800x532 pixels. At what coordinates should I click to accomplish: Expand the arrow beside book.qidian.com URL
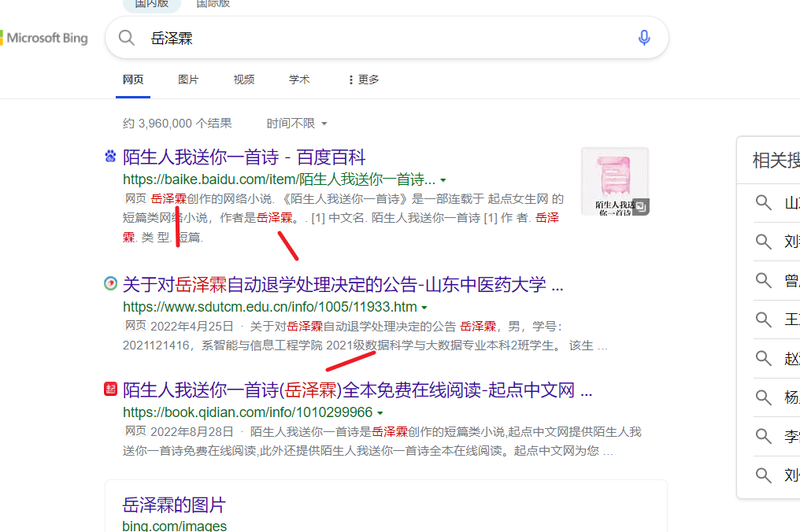[380, 412]
